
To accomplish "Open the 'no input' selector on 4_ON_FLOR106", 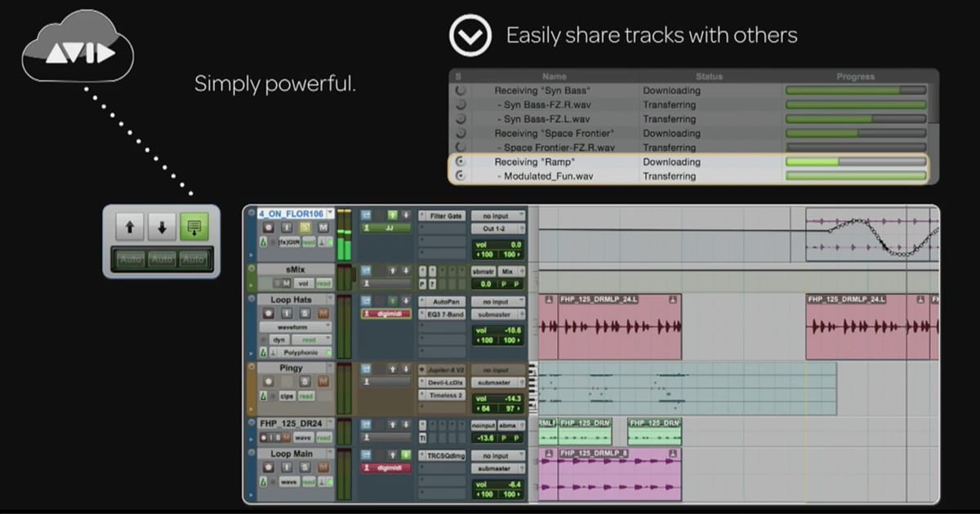I will click(x=495, y=215).
